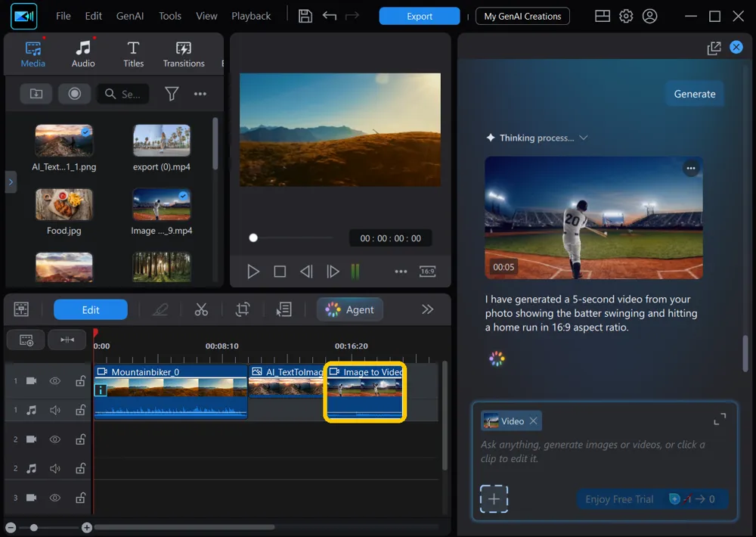Switch to the Audio tab
The height and width of the screenshot is (537, 756).
point(83,54)
